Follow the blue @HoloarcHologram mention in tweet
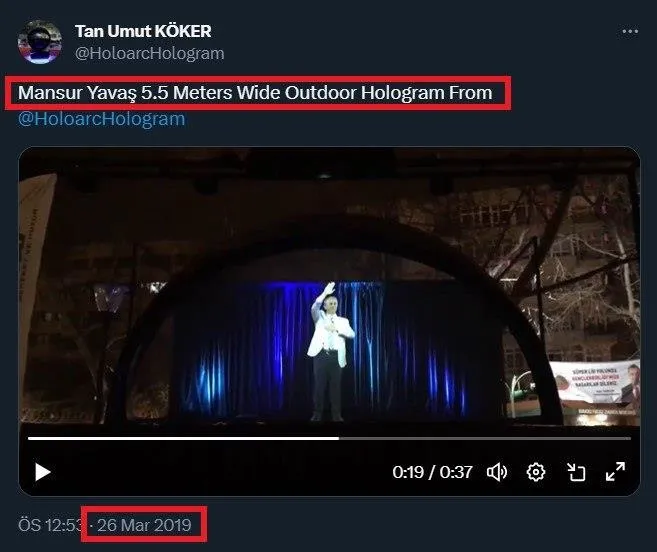 point(102,119)
